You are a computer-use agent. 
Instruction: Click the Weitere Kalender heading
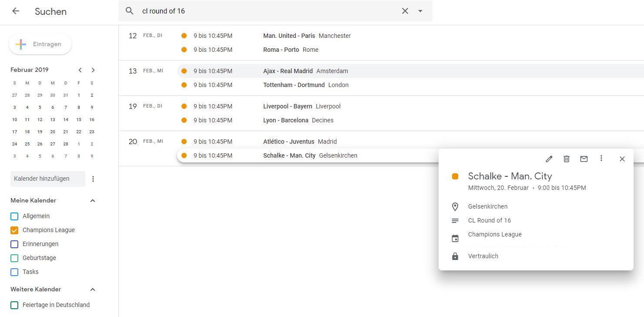(x=36, y=290)
